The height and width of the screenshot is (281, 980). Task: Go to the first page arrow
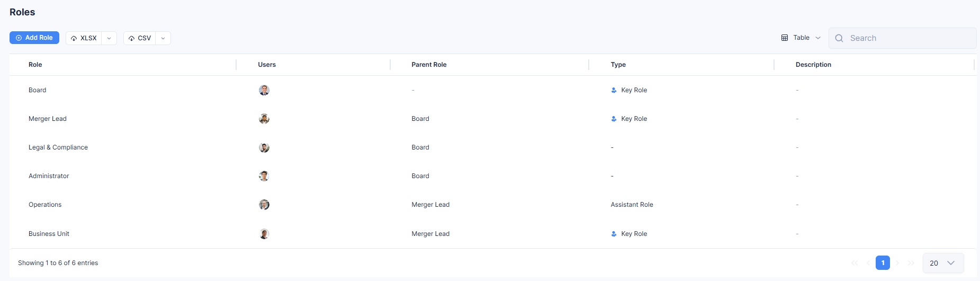pyautogui.click(x=854, y=263)
